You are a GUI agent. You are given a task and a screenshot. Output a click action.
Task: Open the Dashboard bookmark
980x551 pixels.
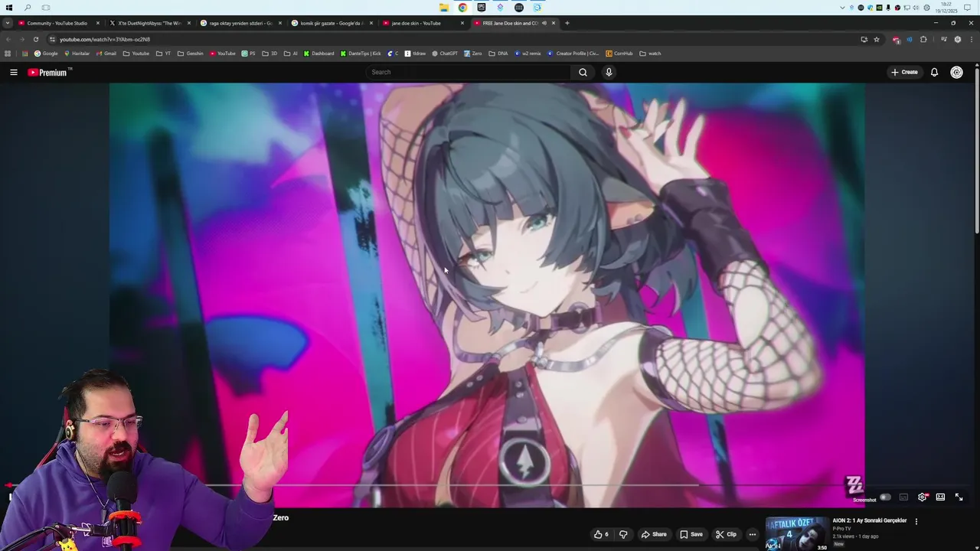[x=318, y=54]
